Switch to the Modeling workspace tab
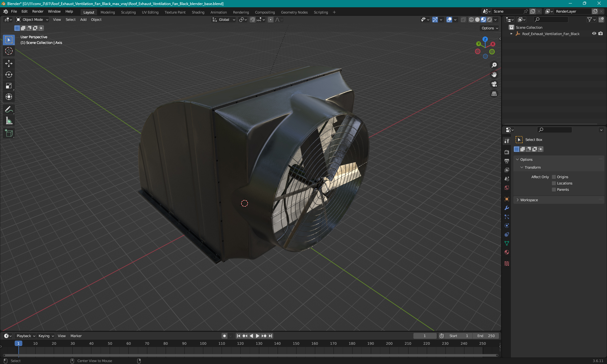607x364 pixels. 107,12
